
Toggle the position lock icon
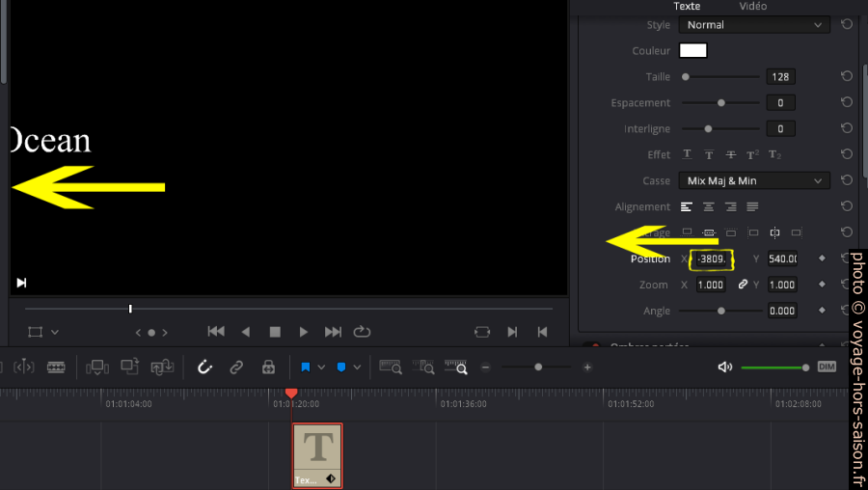point(268,367)
